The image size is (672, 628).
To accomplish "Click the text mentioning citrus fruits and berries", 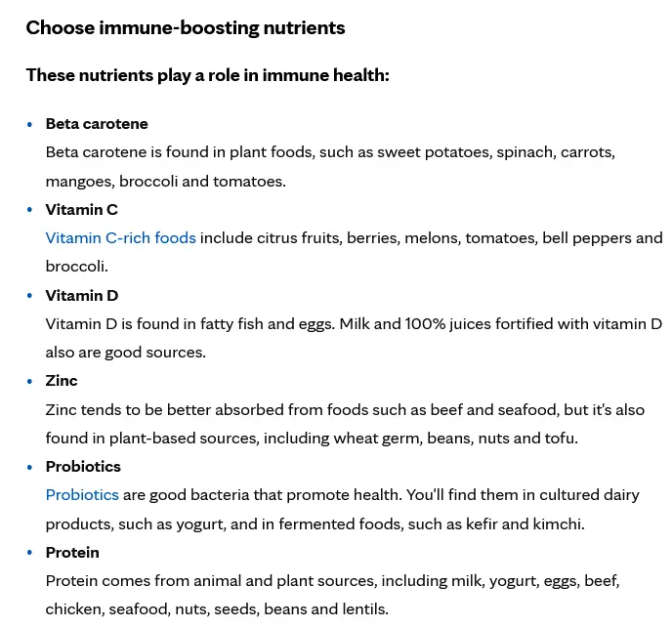I will coord(430,238).
